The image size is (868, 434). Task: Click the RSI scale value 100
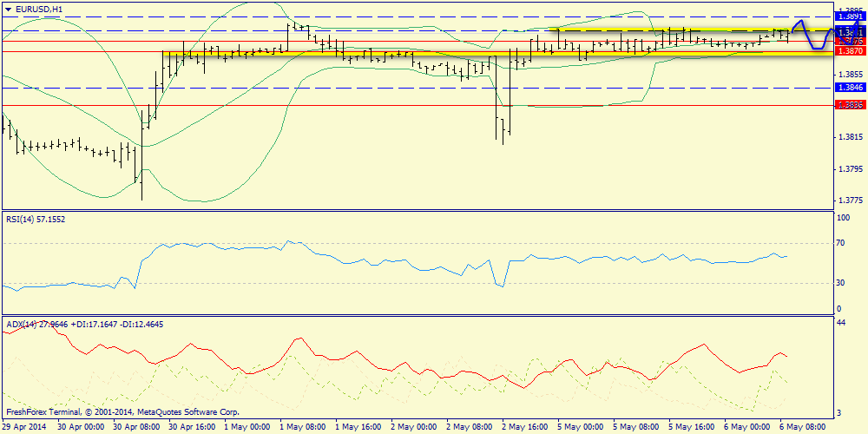843,218
